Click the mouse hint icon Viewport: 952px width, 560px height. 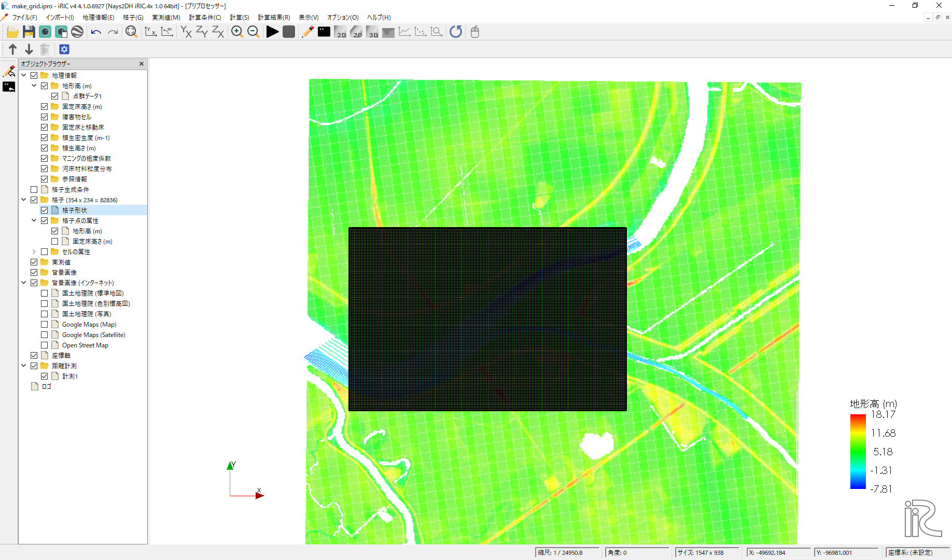474,32
